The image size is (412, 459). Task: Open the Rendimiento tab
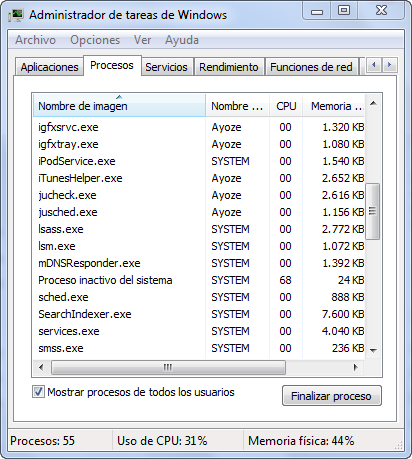coord(229,67)
